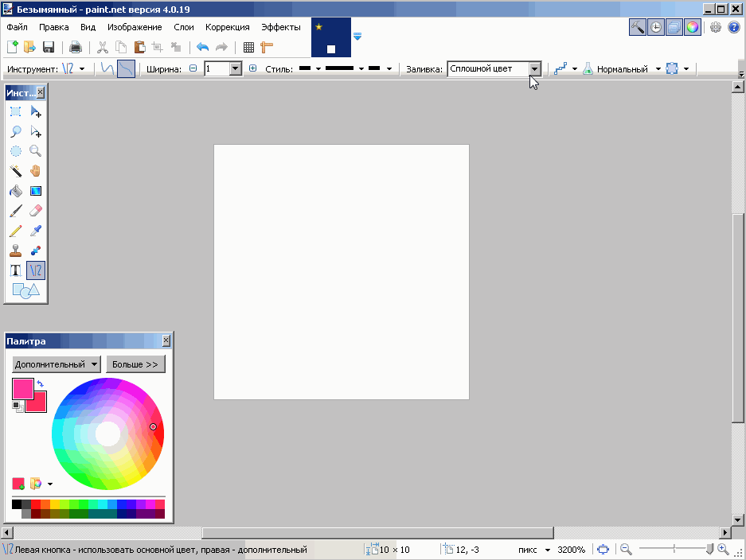Image resolution: width=746 pixels, height=560 pixels.
Task: Toggle the History window button
Action: pos(655,27)
